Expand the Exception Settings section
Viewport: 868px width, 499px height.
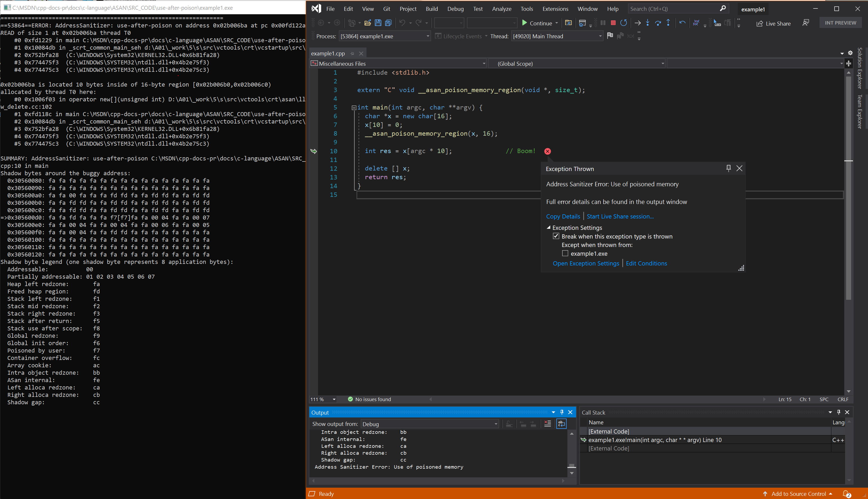(548, 227)
